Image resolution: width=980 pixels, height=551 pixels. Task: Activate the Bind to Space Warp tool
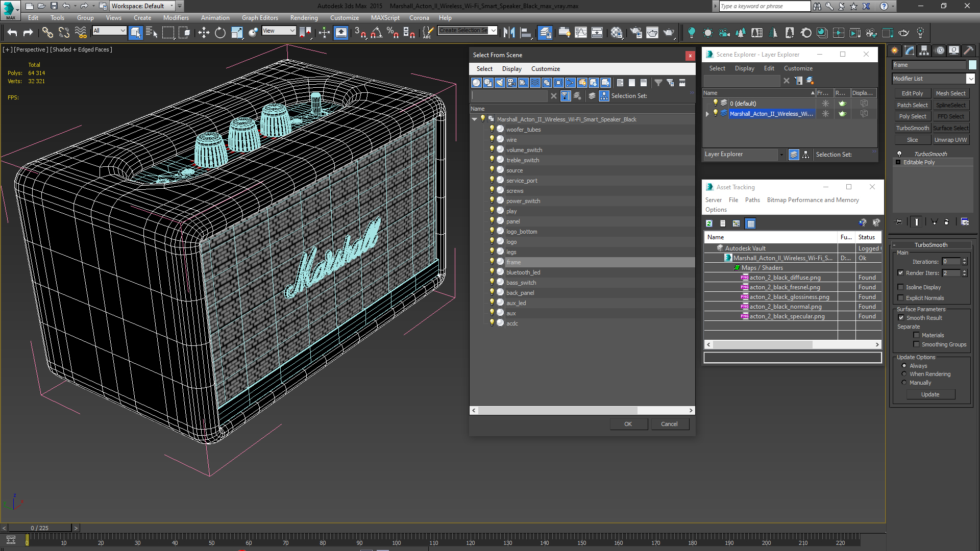point(81,33)
